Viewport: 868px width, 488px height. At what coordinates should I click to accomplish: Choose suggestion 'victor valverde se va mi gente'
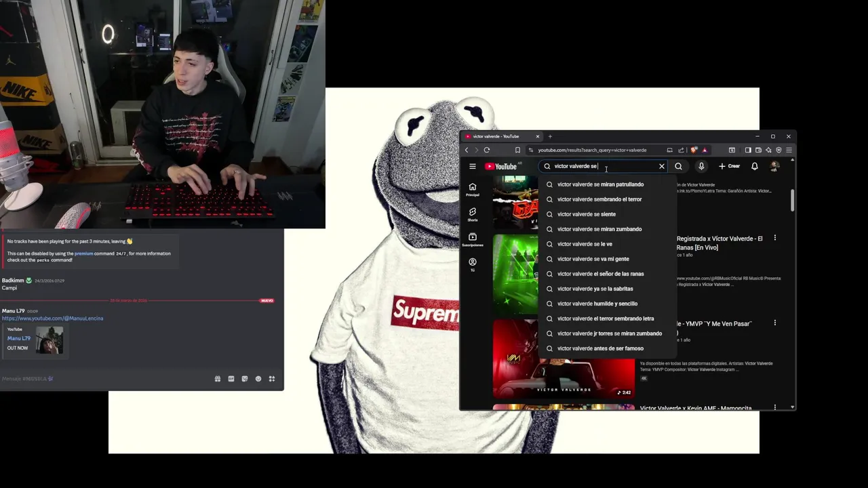pos(608,259)
